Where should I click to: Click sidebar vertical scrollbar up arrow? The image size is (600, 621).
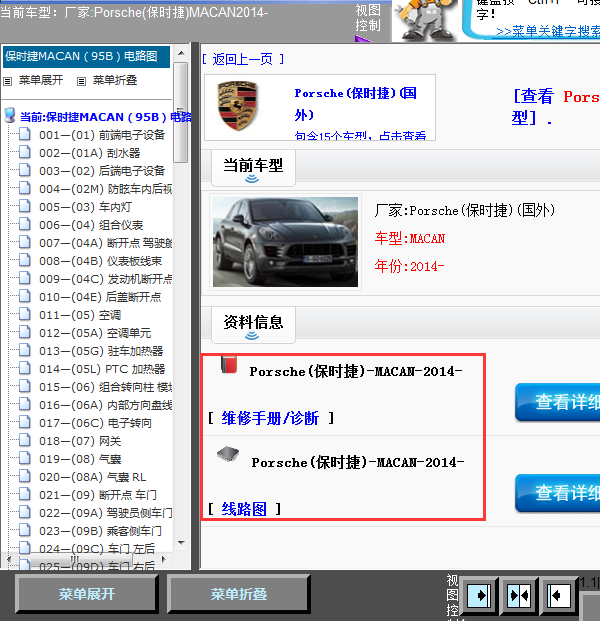181,53
